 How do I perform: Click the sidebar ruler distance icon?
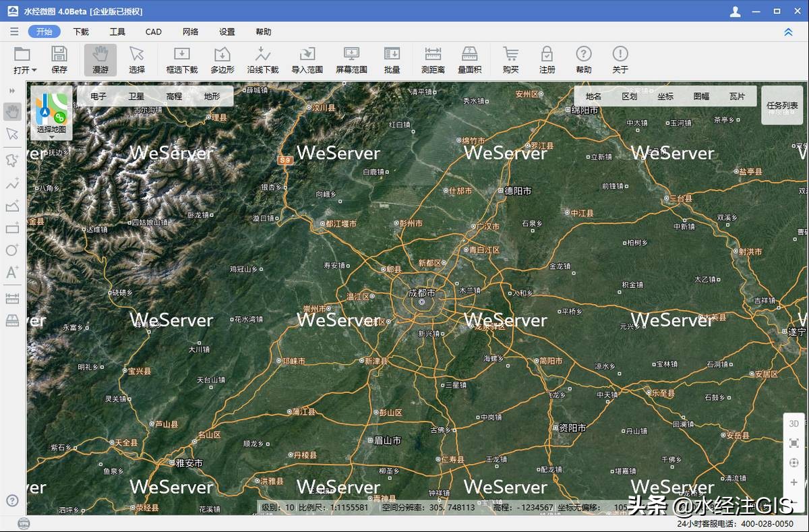click(12, 298)
